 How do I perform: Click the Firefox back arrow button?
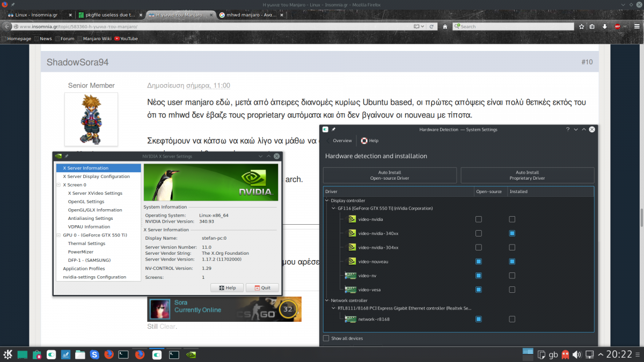[x=7, y=26]
